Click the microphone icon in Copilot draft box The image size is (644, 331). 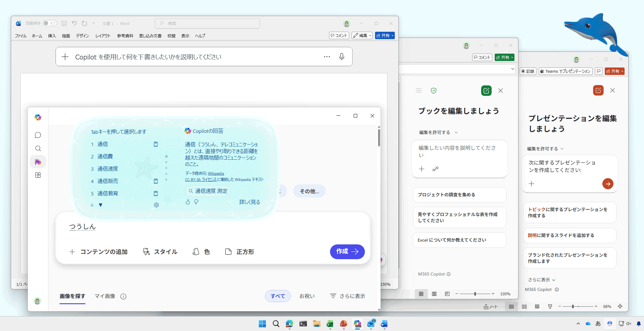point(341,57)
